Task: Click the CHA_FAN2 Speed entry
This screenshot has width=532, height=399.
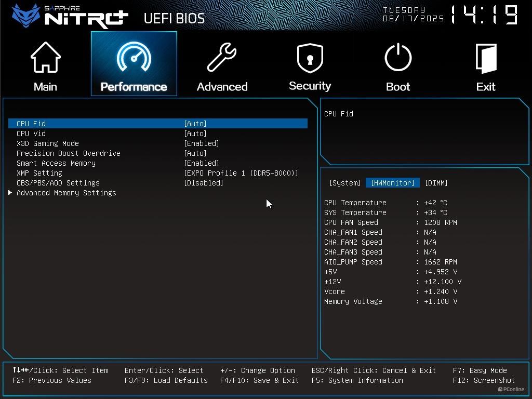Action: coord(380,242)
